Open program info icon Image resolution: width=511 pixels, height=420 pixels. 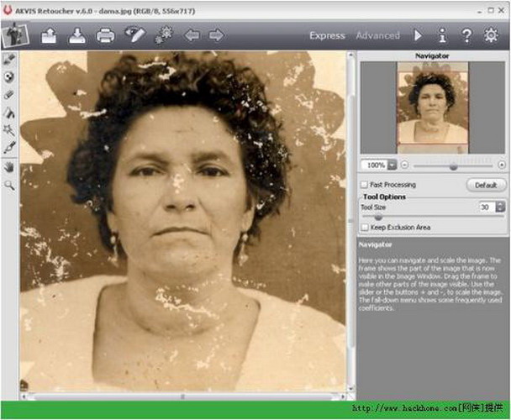pos(442,35)
